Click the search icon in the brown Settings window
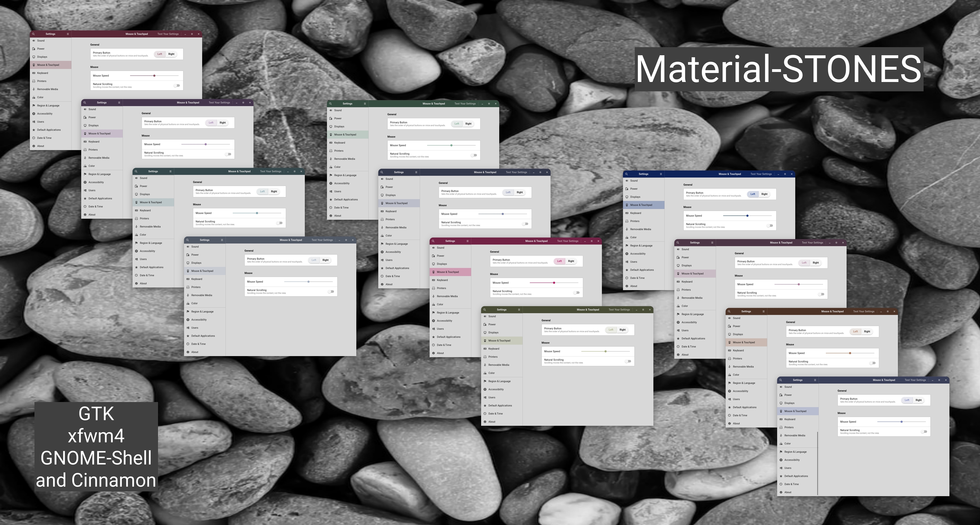Viewport: 980px width, 525px height. (x=729, y=311)
